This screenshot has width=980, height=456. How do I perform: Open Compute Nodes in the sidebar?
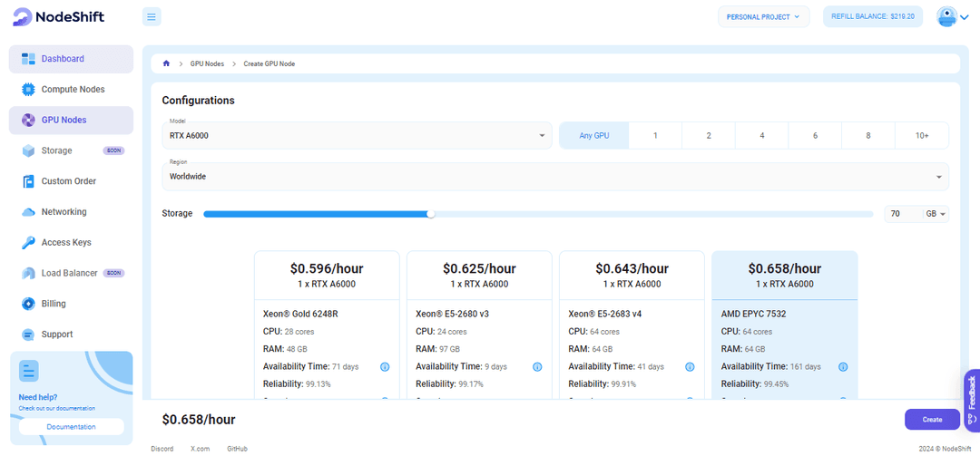[71, 90]
